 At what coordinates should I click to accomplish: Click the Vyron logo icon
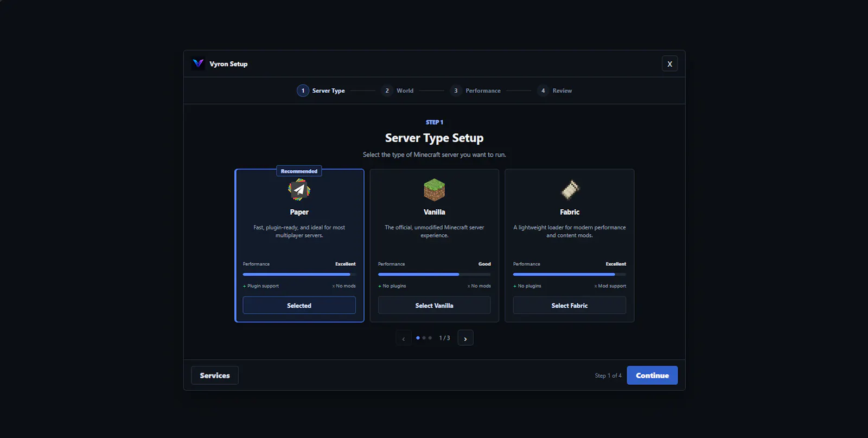[x=198, y=63]
